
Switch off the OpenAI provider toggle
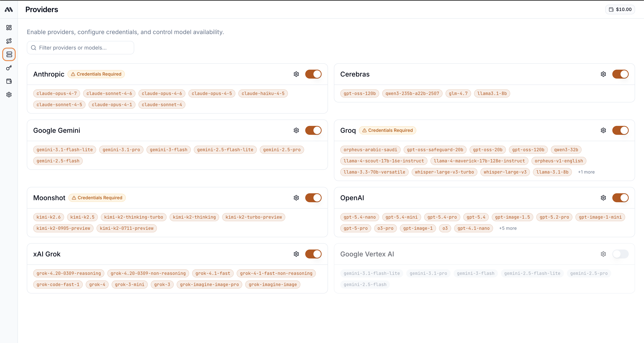pos(620,198)
